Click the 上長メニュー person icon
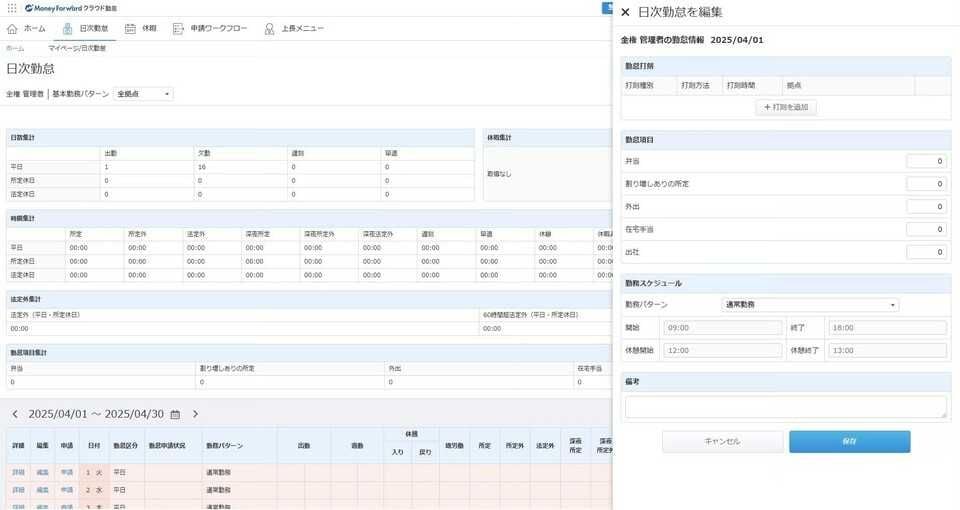Viewport: 960px width, 510px height. (270, 29)
